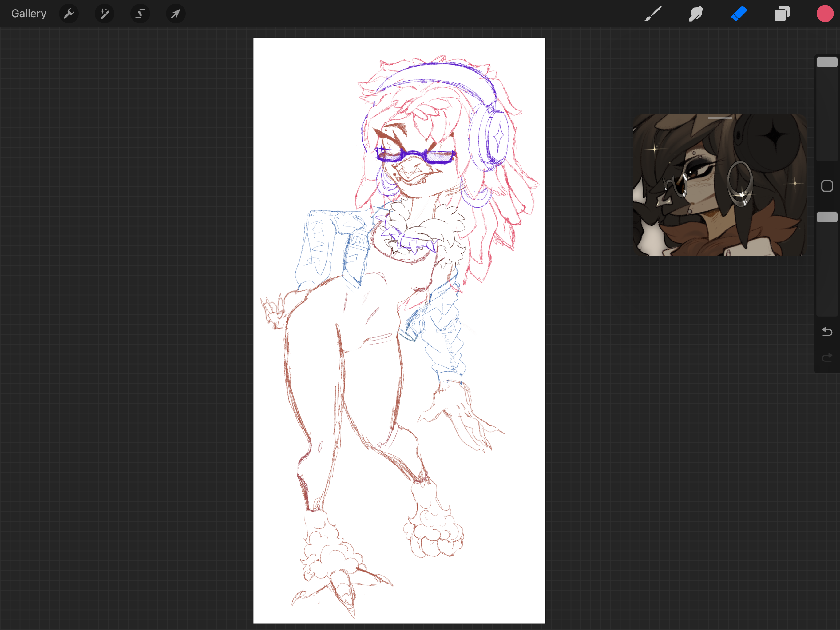
Task: Return to the Gallery
Action: coord(29,14)
